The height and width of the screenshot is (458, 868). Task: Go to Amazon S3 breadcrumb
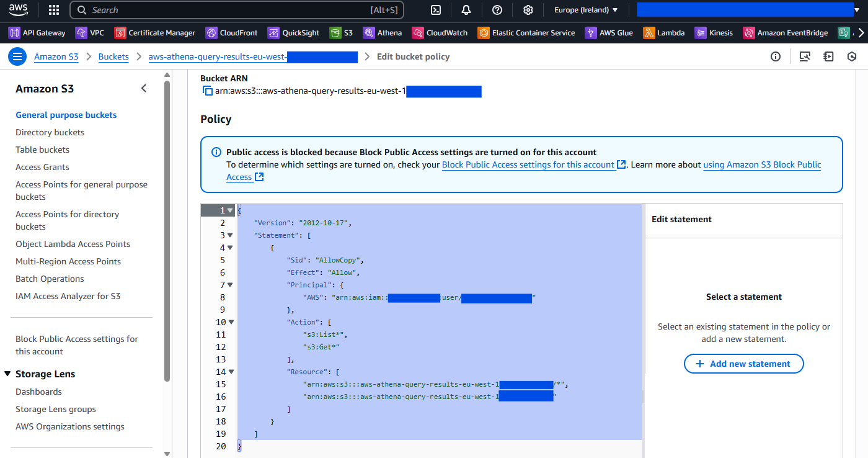pos(56,56)
